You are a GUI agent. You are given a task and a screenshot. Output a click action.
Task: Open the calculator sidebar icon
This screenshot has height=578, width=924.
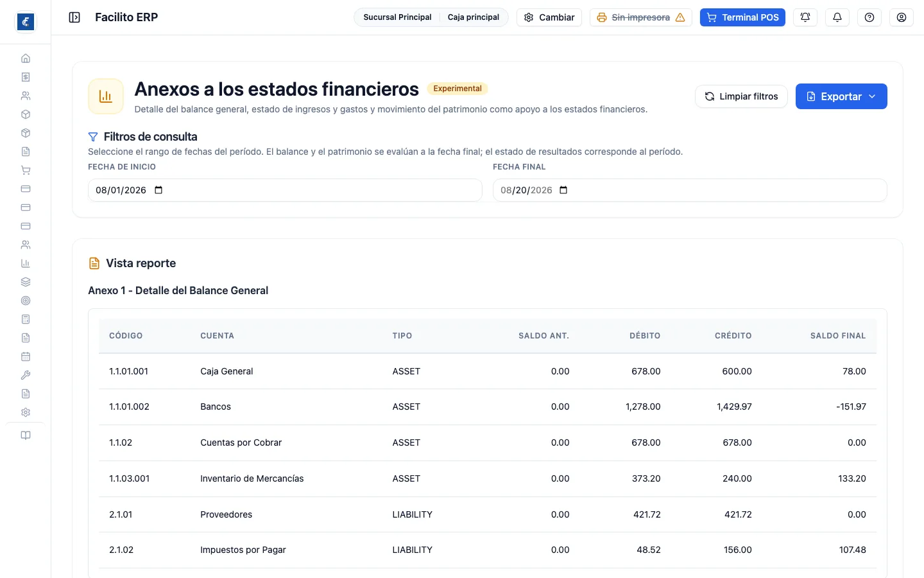[26, 319]
